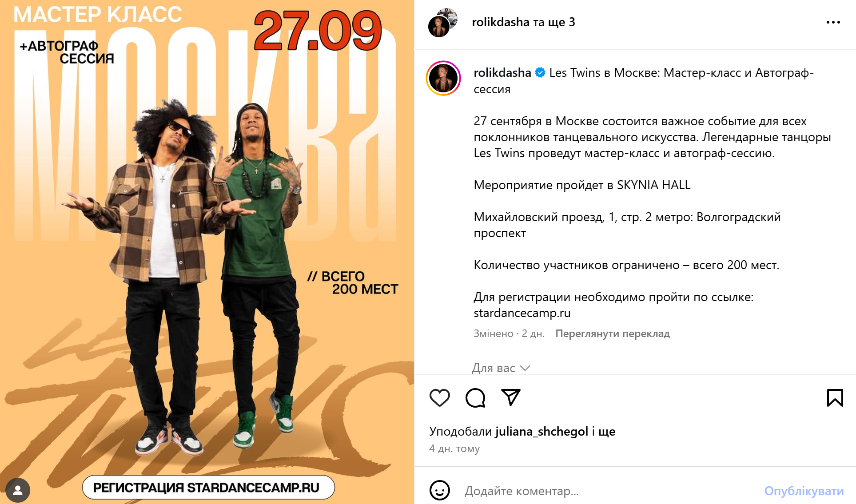
Task: View the list of other likers "ще"
Action: (607, 432)
